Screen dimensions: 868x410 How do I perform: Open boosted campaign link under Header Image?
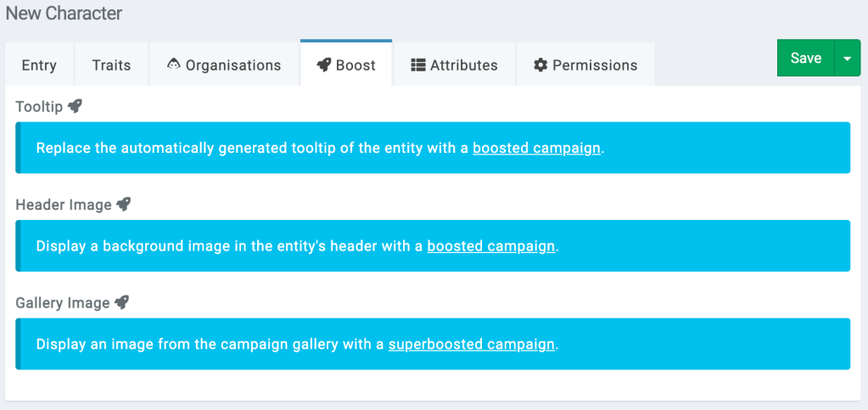tap(490, 246)
